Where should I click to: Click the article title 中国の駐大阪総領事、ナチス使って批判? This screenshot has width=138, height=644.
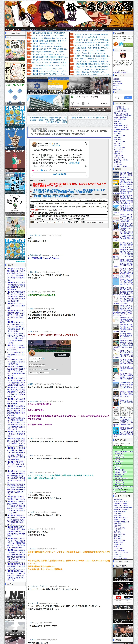[x=69, y=132]
